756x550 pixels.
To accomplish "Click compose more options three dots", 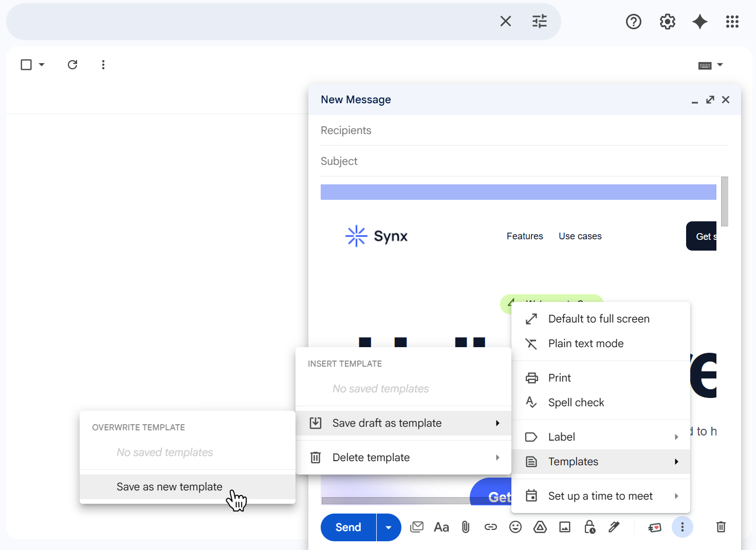I will point(683,527).
